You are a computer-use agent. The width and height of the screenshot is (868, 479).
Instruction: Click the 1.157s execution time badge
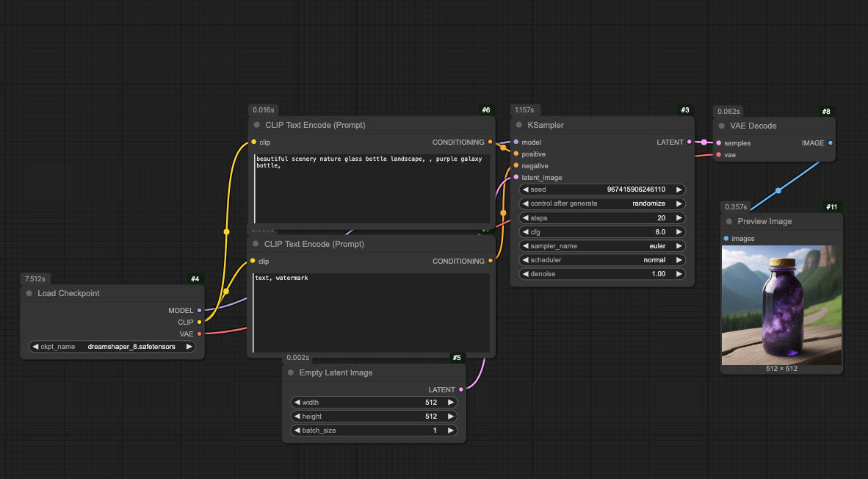pyautogui.click(x=524, y=110)
